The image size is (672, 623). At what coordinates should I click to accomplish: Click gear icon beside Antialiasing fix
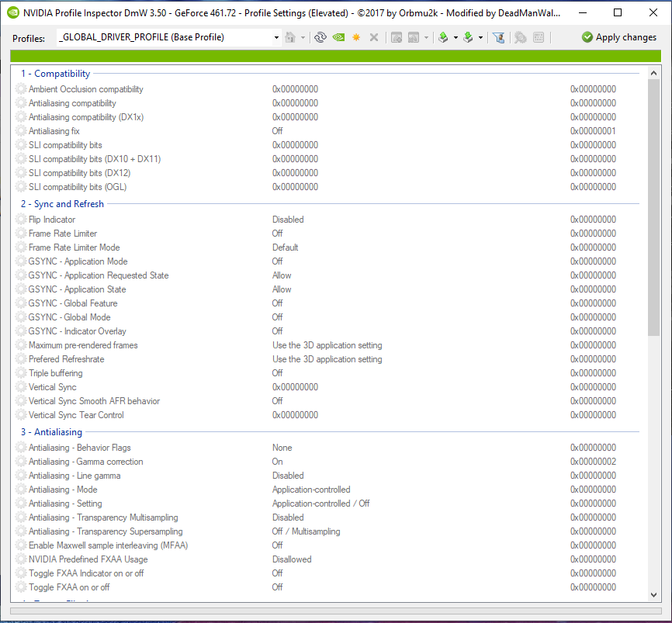click(x=21, y=131)
